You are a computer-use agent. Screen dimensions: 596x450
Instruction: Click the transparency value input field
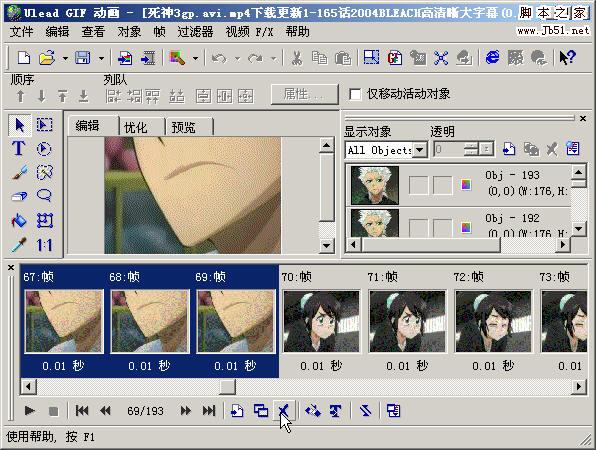click(449, 149)
